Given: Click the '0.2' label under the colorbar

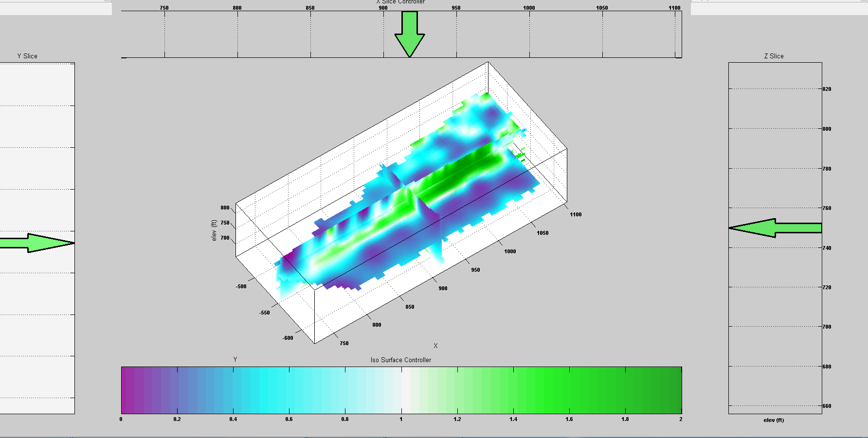Looking at the screenshot, I should click(177, 420).
